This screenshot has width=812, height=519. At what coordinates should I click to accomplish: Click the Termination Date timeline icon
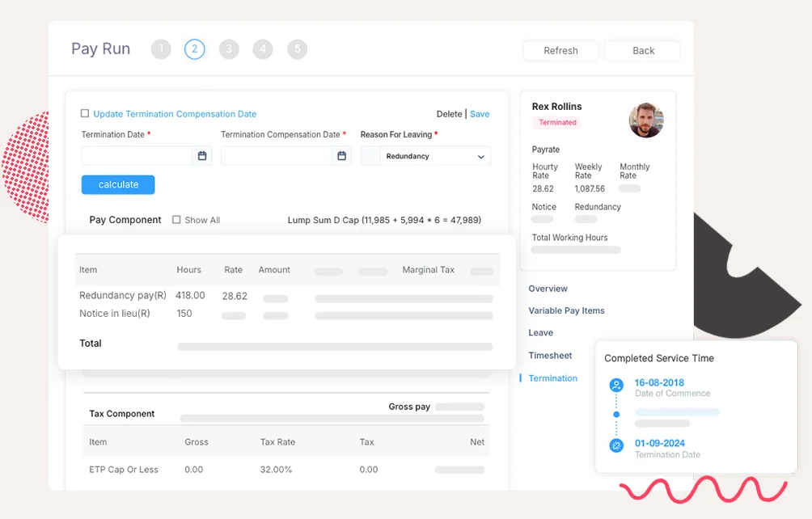coord(616,445)
